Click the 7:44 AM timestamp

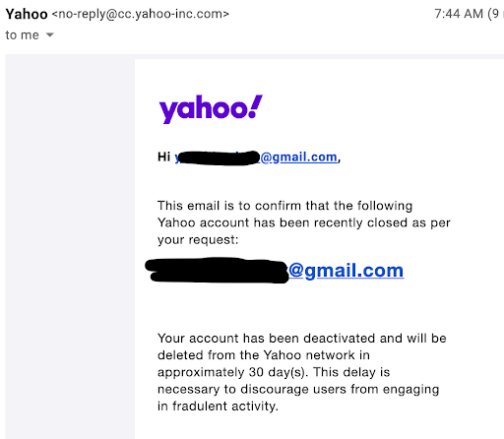pyautogui.click(x=459, y=14)
